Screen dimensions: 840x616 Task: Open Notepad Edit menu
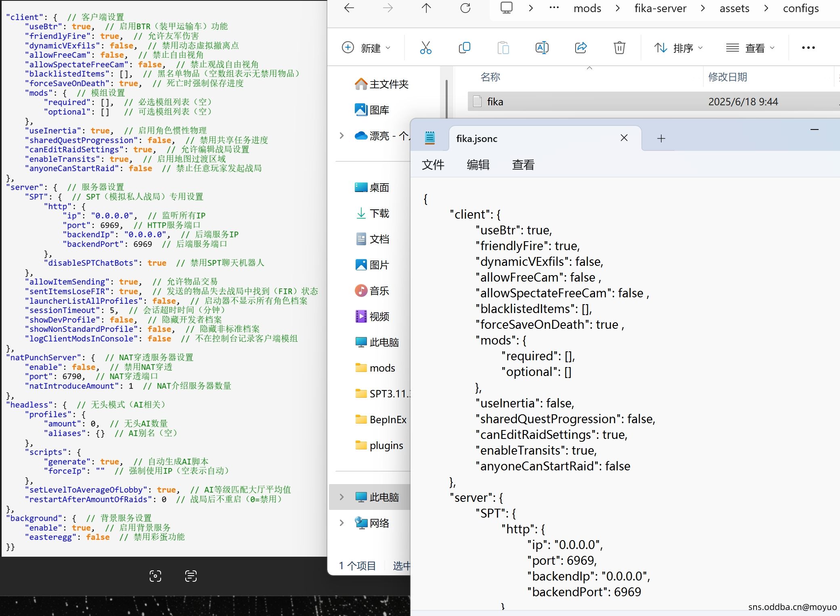click(478, 165)
